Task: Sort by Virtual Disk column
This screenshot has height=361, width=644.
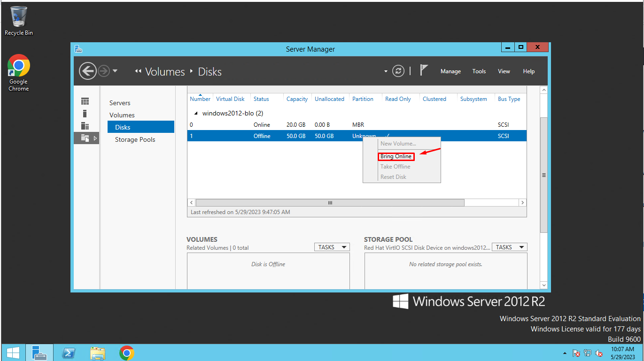Action: click(230, 99)
